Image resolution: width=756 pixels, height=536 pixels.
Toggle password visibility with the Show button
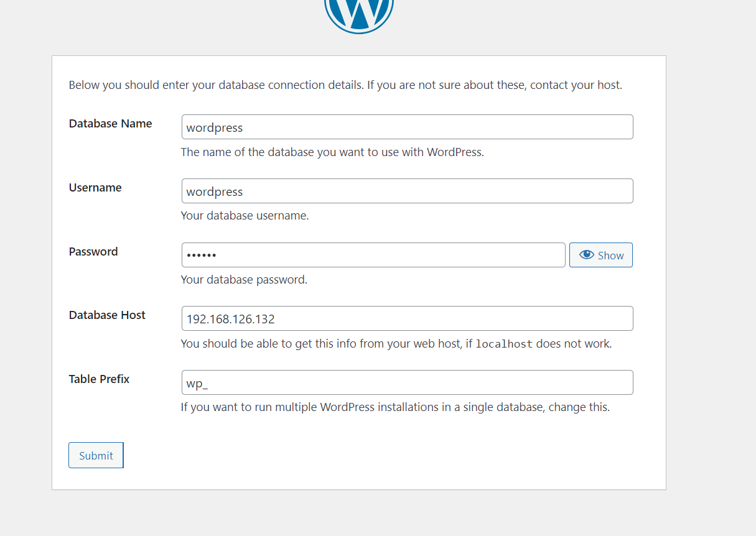click(601, 255)
